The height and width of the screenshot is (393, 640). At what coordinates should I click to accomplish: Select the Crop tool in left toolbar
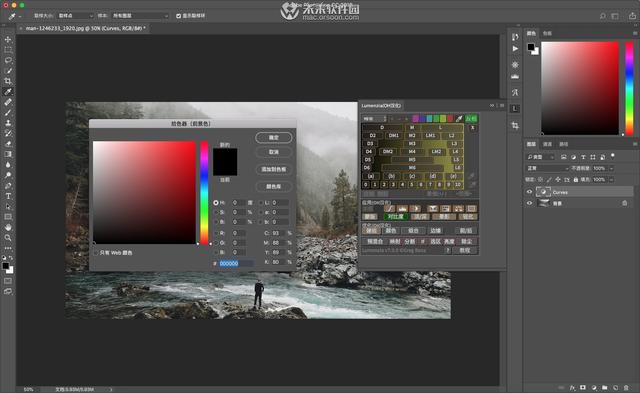coord(8,81)
